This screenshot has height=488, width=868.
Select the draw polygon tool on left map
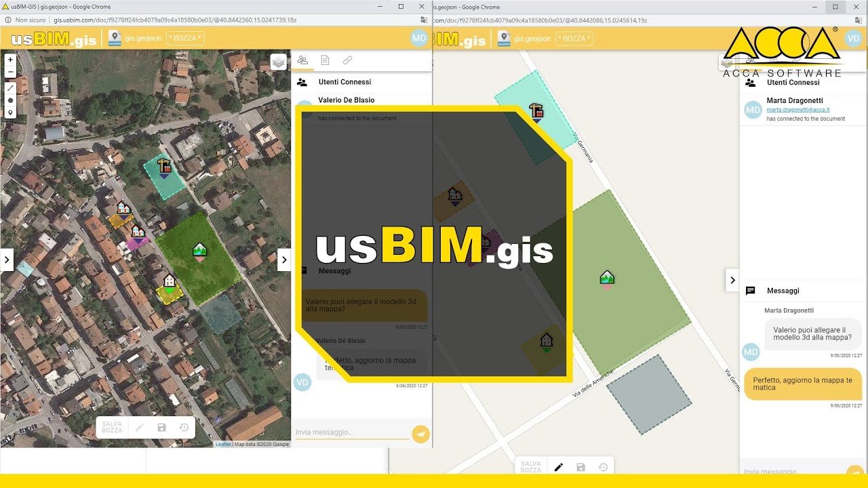[10, 100]
